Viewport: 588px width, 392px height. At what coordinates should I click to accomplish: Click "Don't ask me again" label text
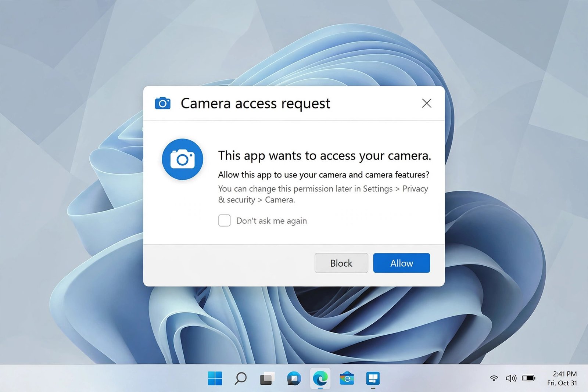(x=272, y=221)
